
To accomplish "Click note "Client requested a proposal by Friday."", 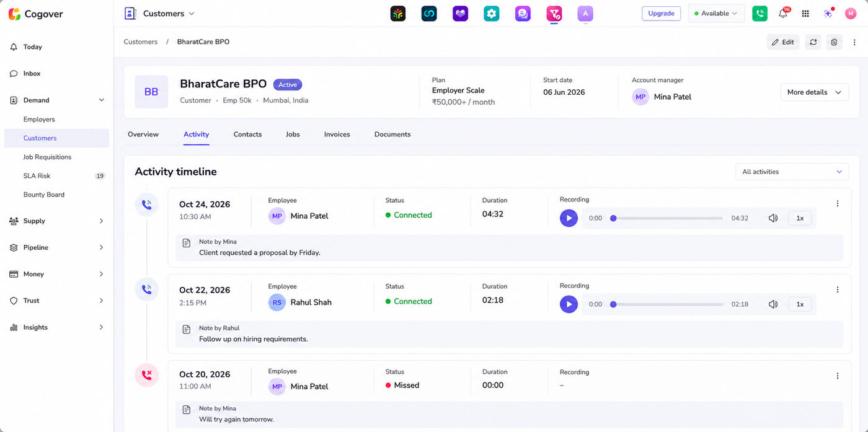I will click(x=260, y=253).
